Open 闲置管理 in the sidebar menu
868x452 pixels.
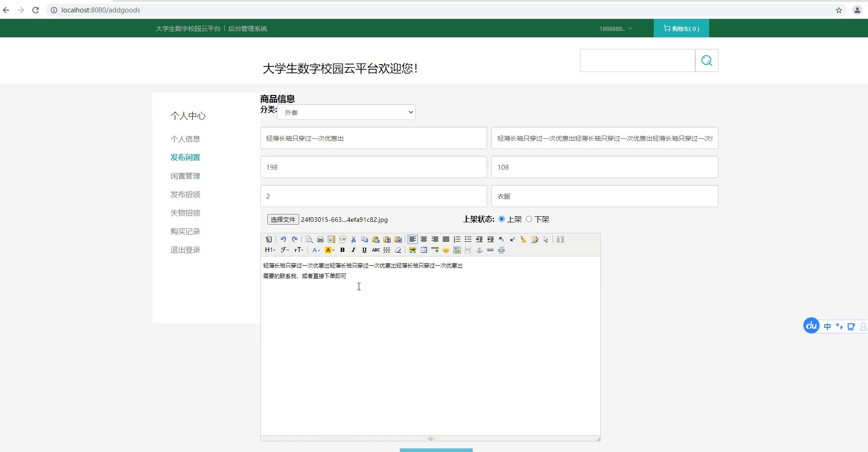[185, 176]
